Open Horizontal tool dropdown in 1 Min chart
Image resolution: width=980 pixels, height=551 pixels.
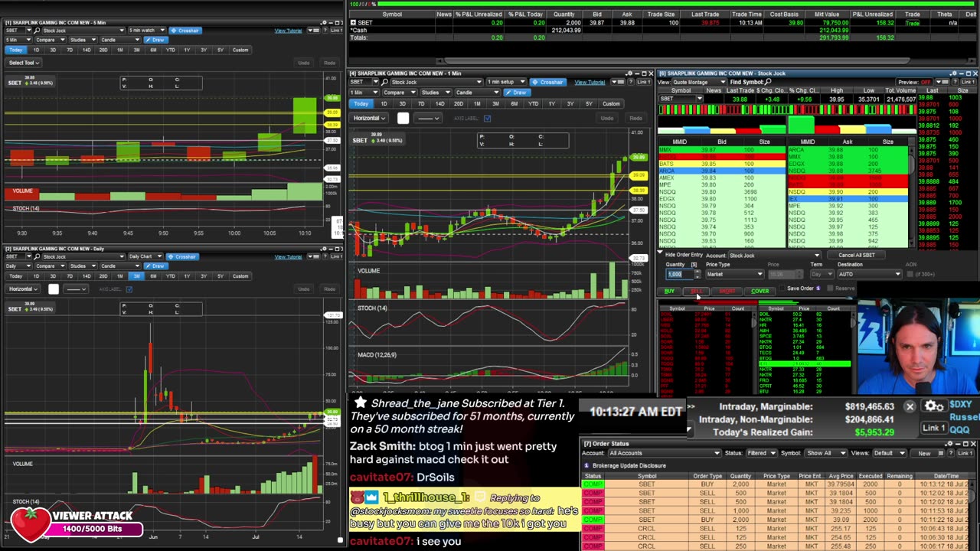coord(369,119)
